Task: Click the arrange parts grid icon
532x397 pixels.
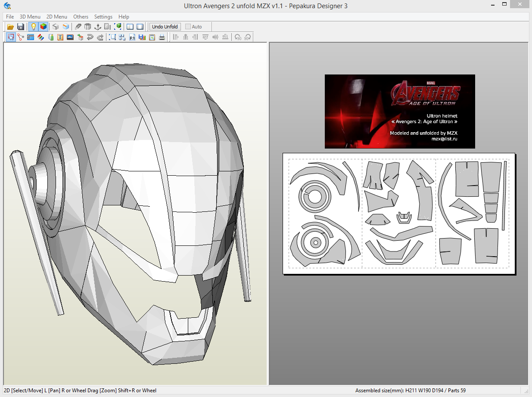Action: tap(122, 37)
